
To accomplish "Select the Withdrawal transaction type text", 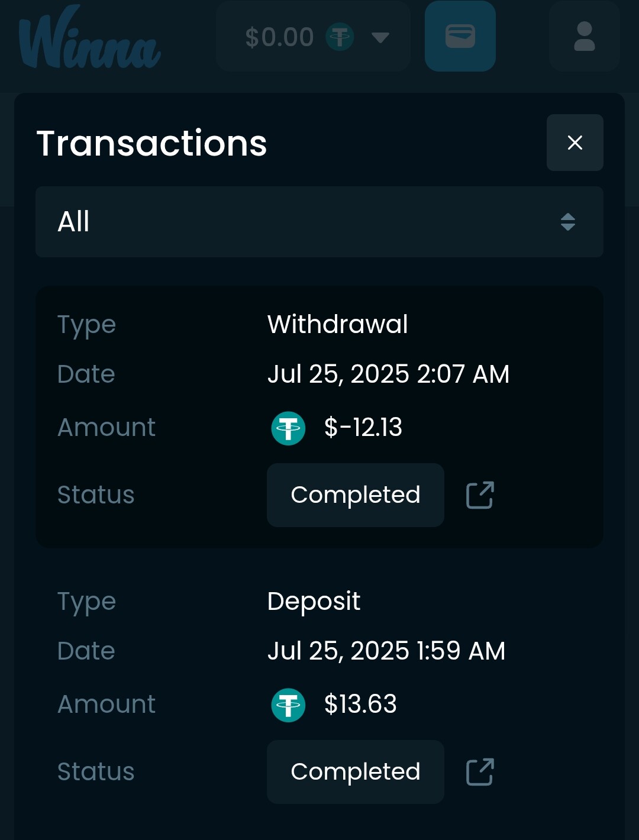I will [337, 324].
